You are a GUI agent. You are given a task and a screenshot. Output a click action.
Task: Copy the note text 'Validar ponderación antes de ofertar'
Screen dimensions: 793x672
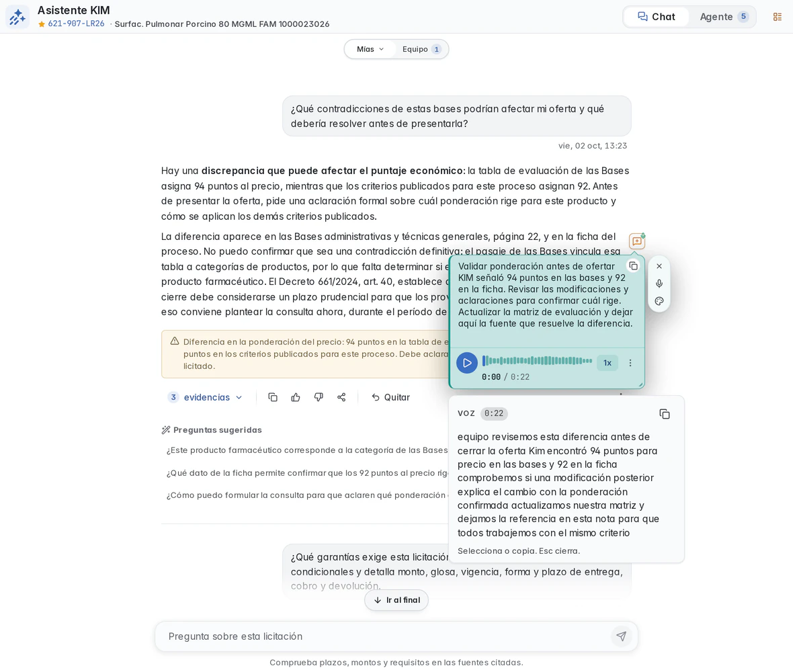(633, 266)
